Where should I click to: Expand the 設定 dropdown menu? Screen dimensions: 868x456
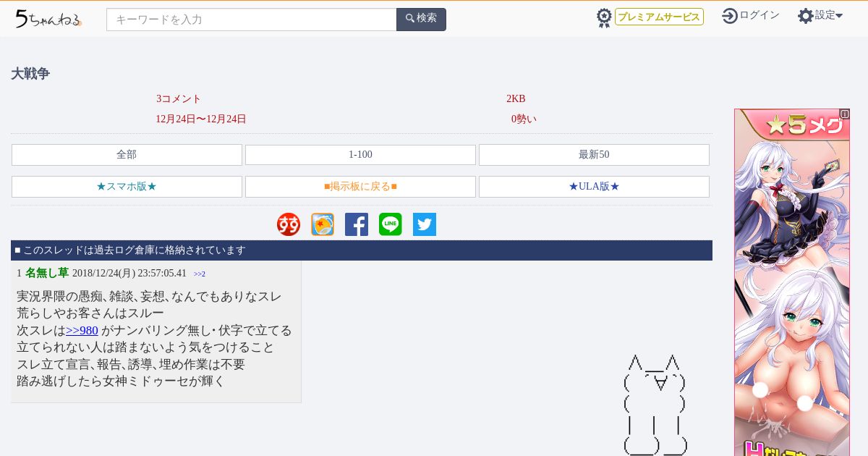829,15
